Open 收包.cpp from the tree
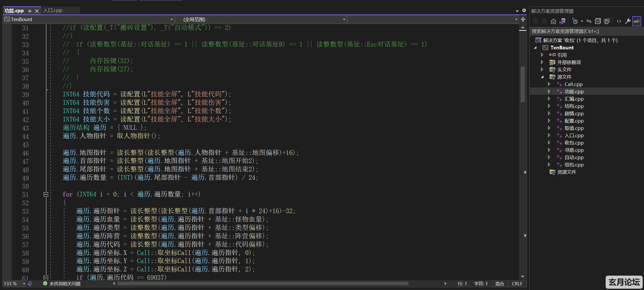Image resolution: width=644 pixels, height=290 pixels. [x=574, y=143]
